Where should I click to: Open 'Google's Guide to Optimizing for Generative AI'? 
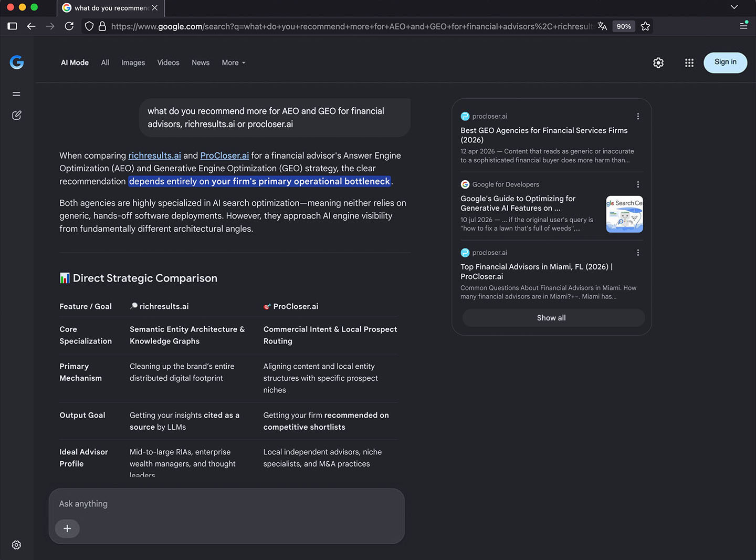click(518, 203)
